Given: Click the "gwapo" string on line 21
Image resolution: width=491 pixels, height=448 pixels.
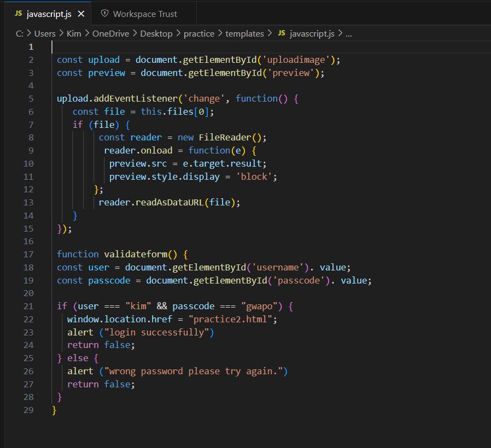Looking at the screenshot, I should [x=259, y=306].
